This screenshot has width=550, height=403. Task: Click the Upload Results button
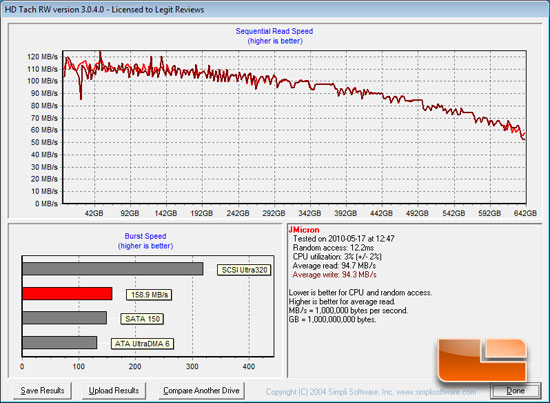coord(114,390)
